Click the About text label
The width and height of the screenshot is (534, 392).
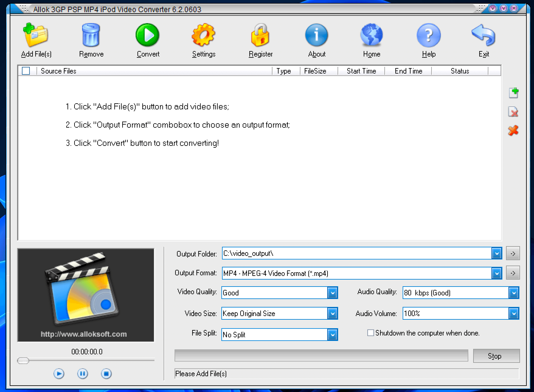coord(317,54)
